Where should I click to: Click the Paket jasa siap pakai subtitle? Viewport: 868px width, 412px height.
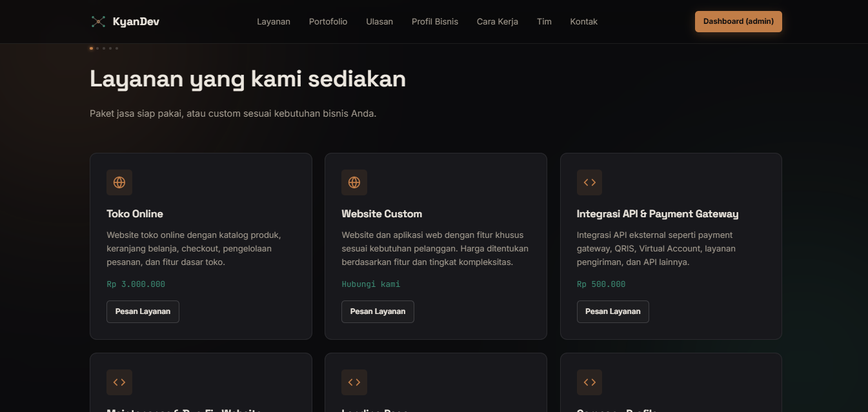pos(233,113)
